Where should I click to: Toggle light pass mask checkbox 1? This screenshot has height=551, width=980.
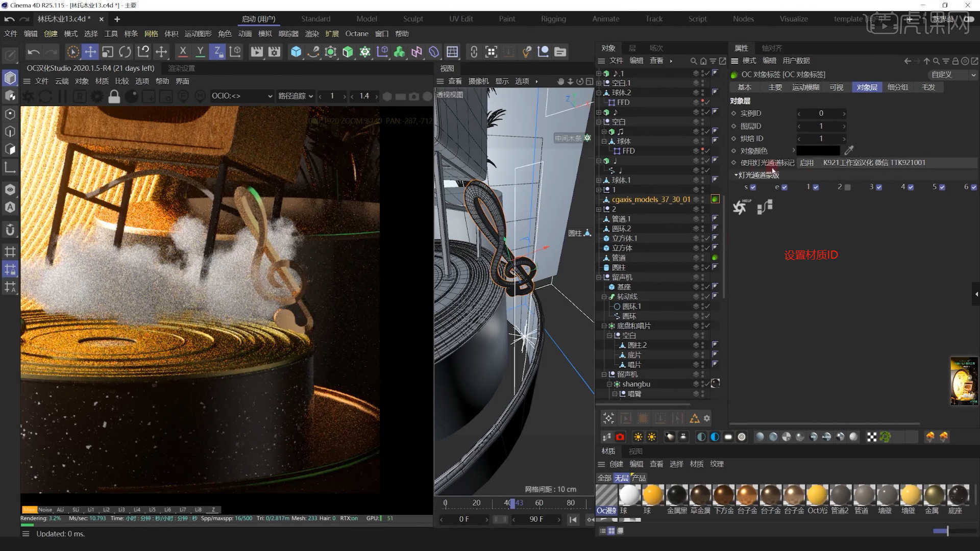coord(816,187)
